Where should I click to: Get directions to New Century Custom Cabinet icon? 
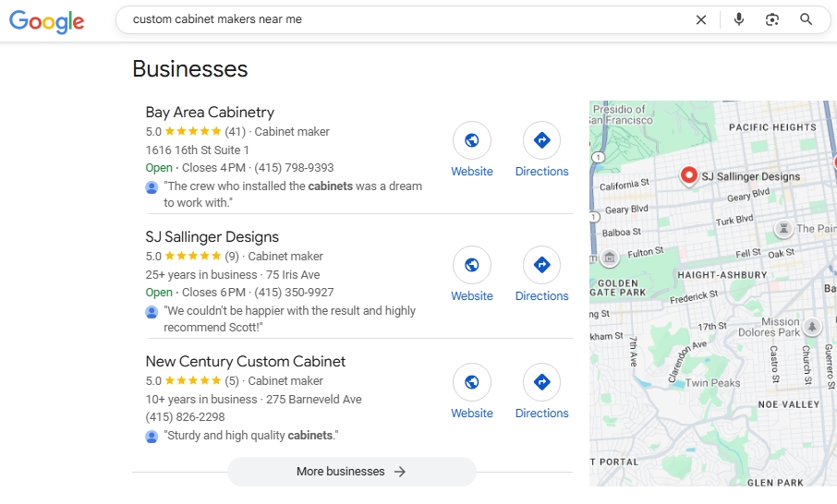click(541, 382)
